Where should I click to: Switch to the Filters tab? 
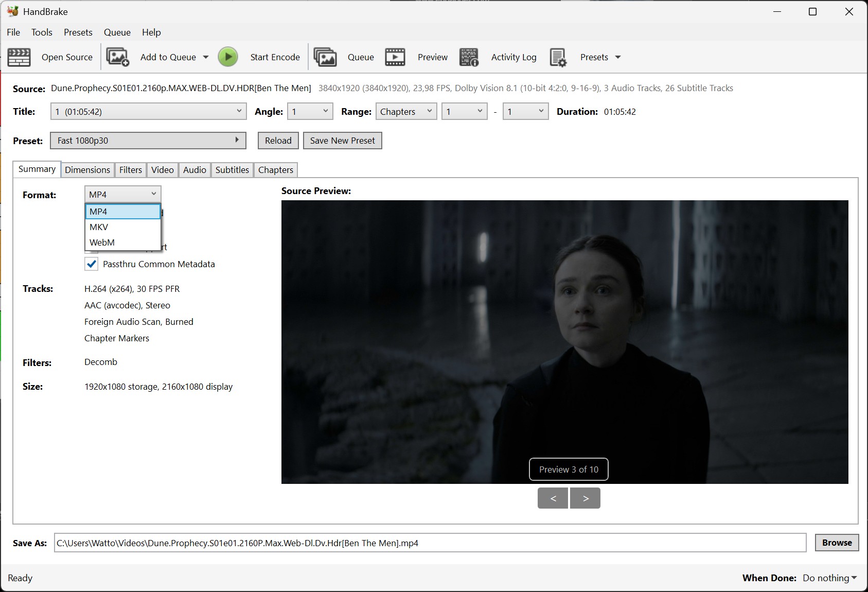click(x=131, y=170)
